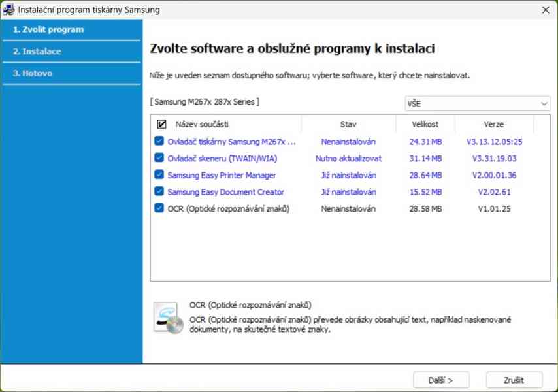Uncheck Ovladač skeneru (TWAIN/WIA) checkbox
Screen dimensions: 558x392
pos(159,158)
